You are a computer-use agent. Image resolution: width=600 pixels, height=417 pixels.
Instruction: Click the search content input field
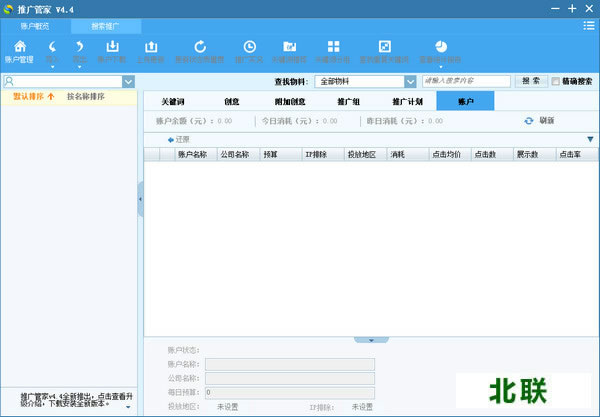(x=467, y=81)
